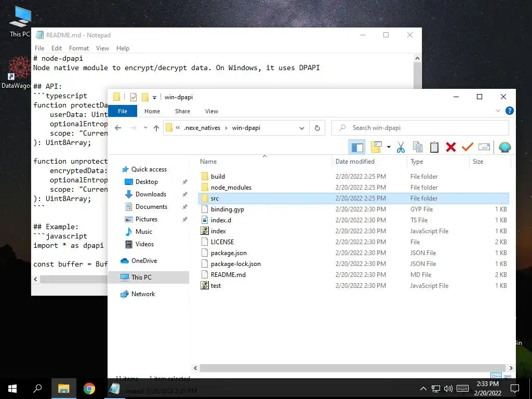Screen dimensions: 532x399
Task: Open recent locations dropdown arrow
Action: [145, 128]
